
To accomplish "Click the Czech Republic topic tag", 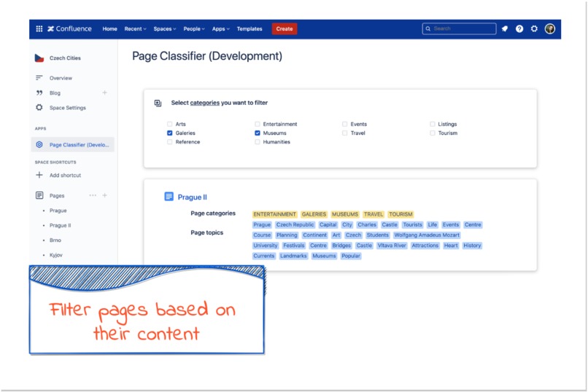I will pyautogui.click(x=295, y=224).
